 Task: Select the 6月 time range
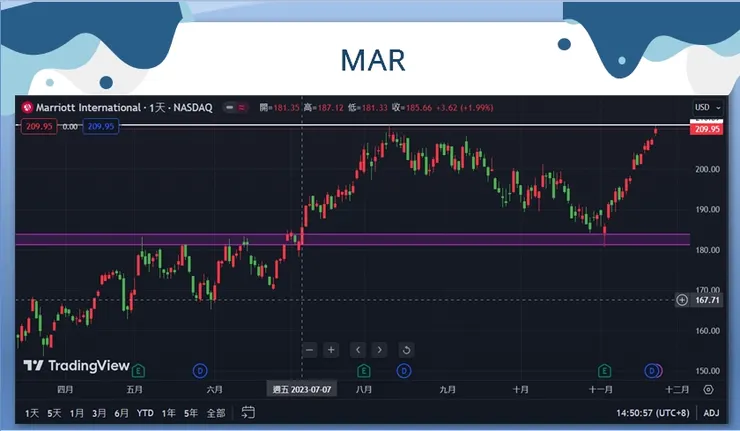pyautogui.click(x=121, y=413)
